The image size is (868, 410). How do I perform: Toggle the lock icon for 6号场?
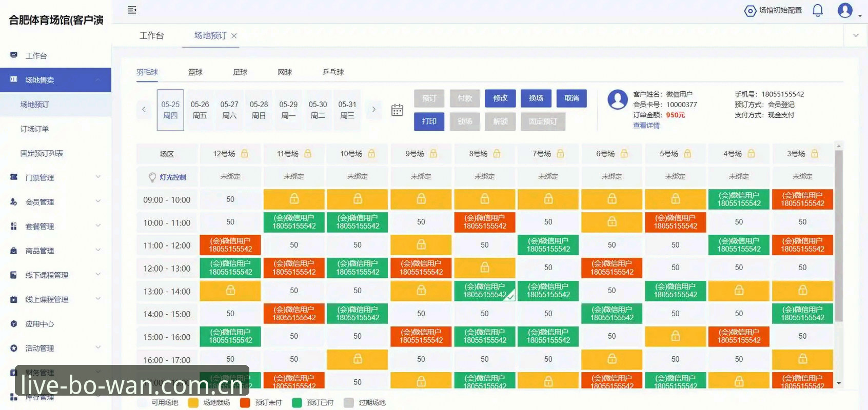624,154
